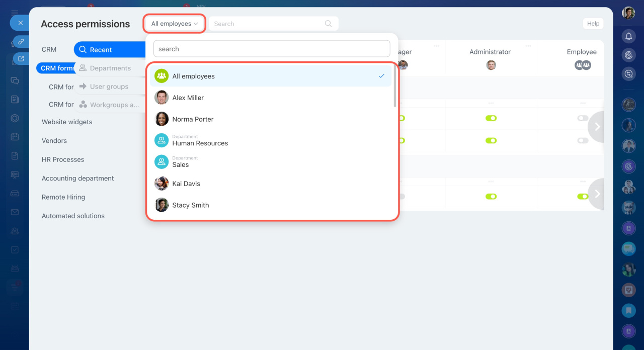Click the magnifier icon in the top Search field
644x350 pixels.
coord(328,24)
